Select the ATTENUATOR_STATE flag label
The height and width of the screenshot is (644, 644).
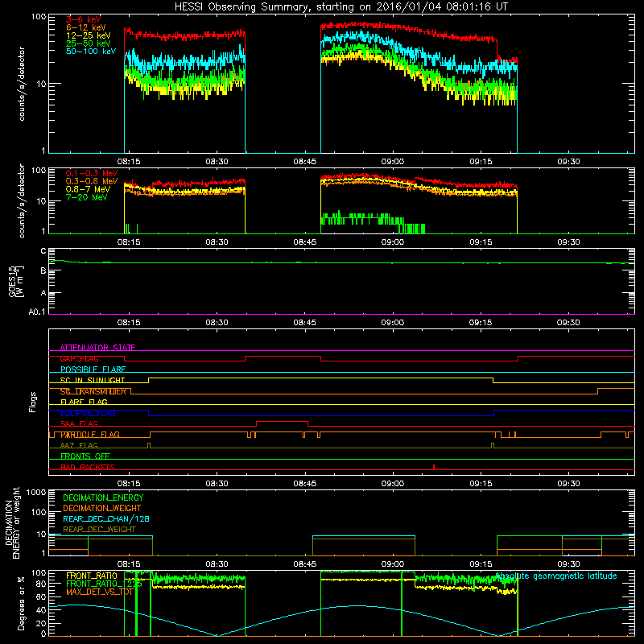(x=97, y=348)
